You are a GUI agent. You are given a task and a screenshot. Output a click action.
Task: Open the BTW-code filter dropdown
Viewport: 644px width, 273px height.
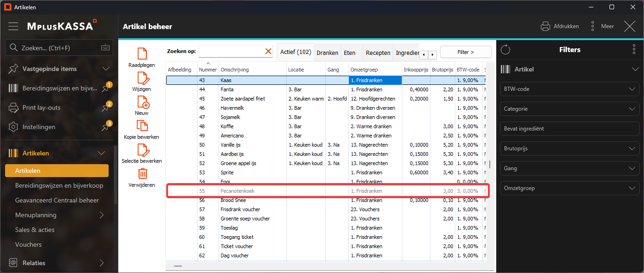point(570,89)
